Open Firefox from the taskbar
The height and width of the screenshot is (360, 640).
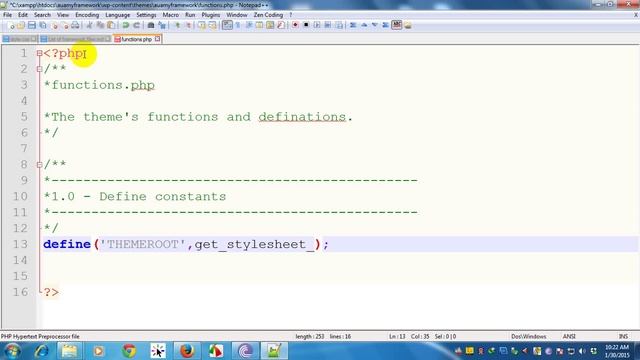click(187, 351)
